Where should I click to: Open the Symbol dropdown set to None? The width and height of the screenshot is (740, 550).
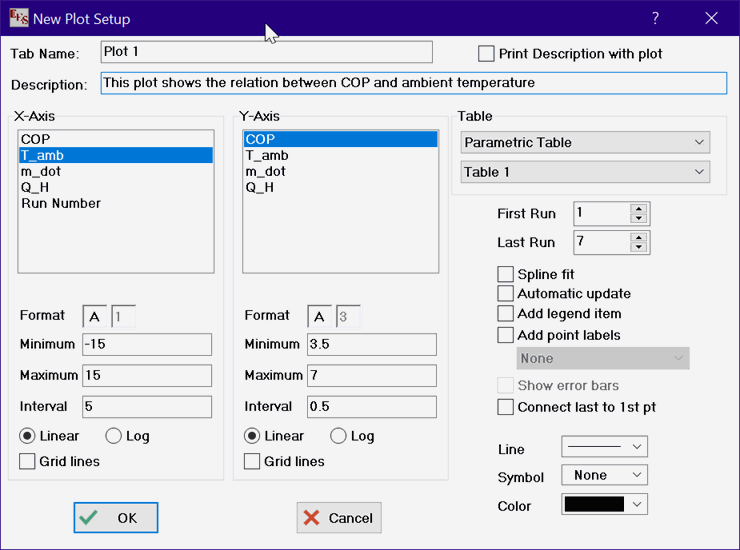(x=604, y=476)
